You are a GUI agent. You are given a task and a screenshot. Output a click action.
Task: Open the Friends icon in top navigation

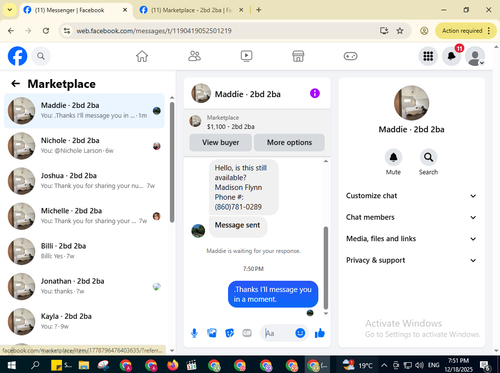pos(194,56)
